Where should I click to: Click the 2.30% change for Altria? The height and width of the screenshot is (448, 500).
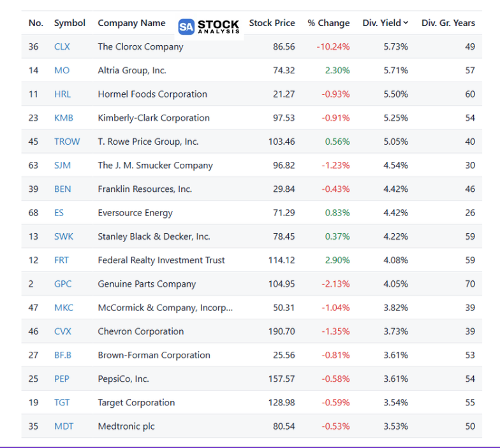pos(337,70)
